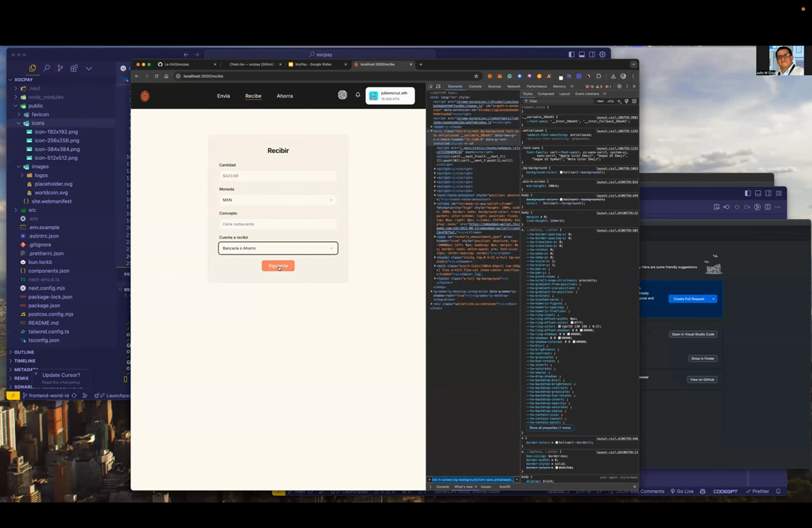Open the Chrome three-dot menu
Viewport: 812px width, 528px height.
click(632, 76)
